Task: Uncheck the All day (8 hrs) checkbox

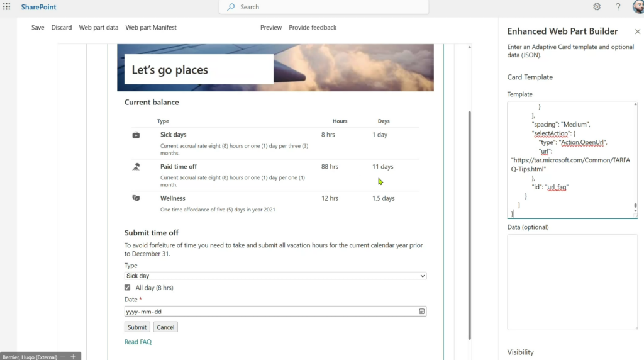Action: coord(128,288)
